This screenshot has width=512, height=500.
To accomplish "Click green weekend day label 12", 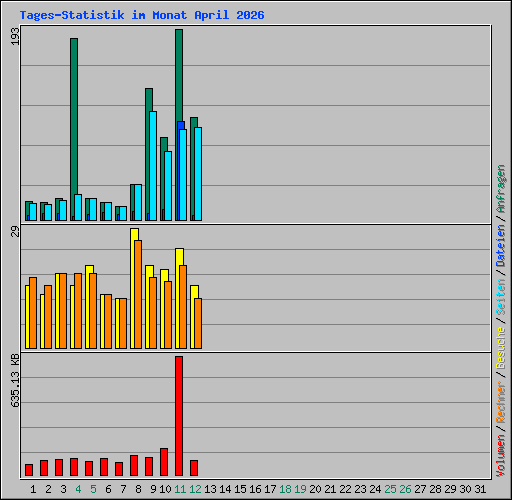I will pos(195,489).
